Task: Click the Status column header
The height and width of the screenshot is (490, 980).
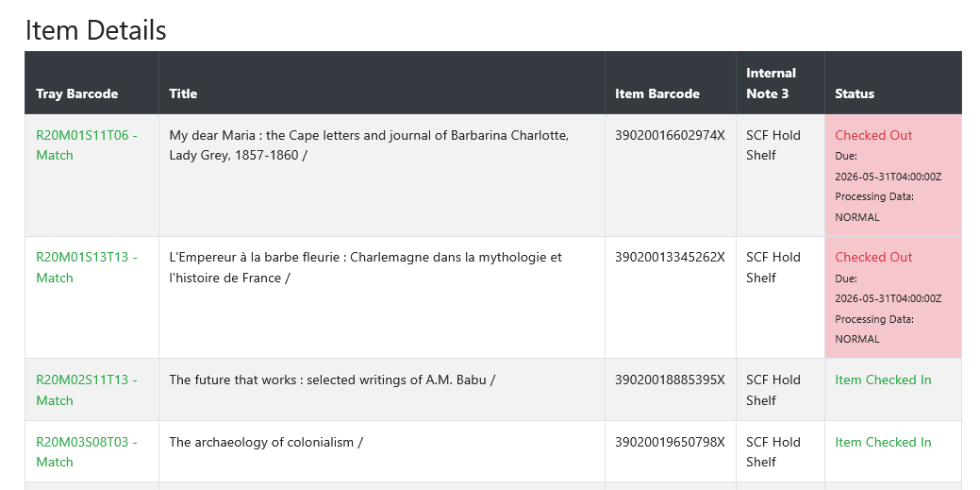Action: point(855,93)
